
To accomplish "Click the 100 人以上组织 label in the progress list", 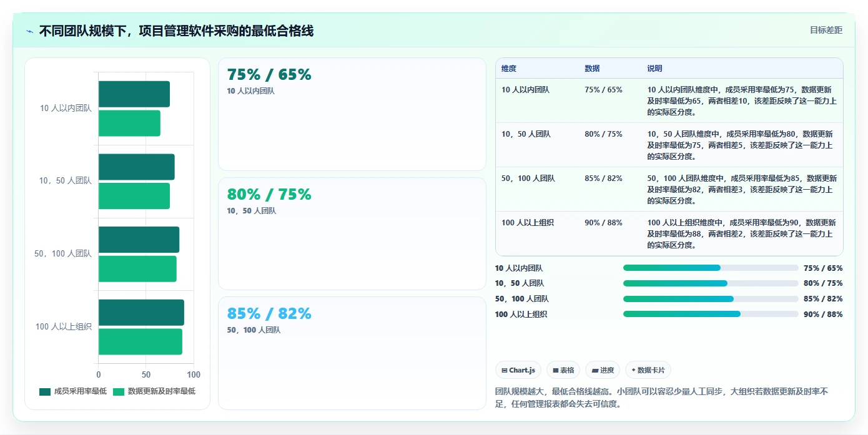I will coord(521,315).
